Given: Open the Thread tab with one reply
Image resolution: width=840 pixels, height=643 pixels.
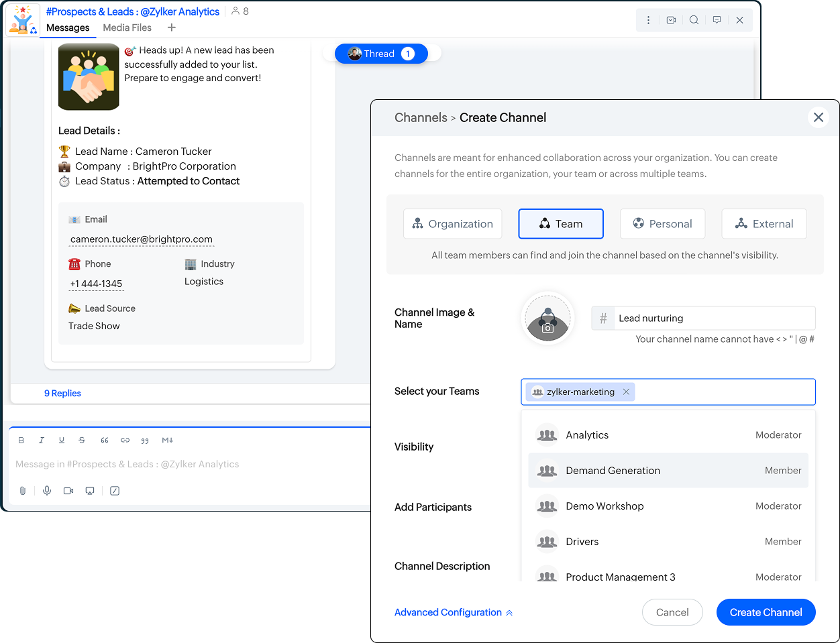Looking at the screenshot, I should (381, 54).
